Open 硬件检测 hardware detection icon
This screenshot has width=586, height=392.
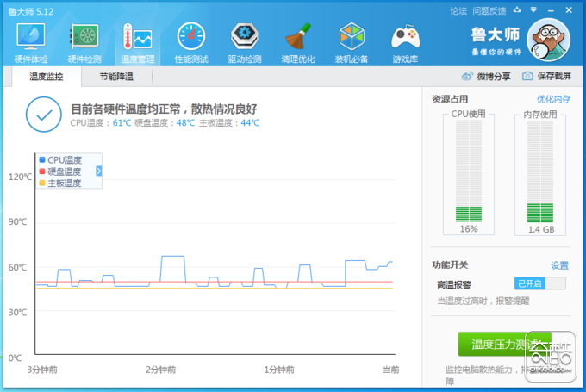84,37
